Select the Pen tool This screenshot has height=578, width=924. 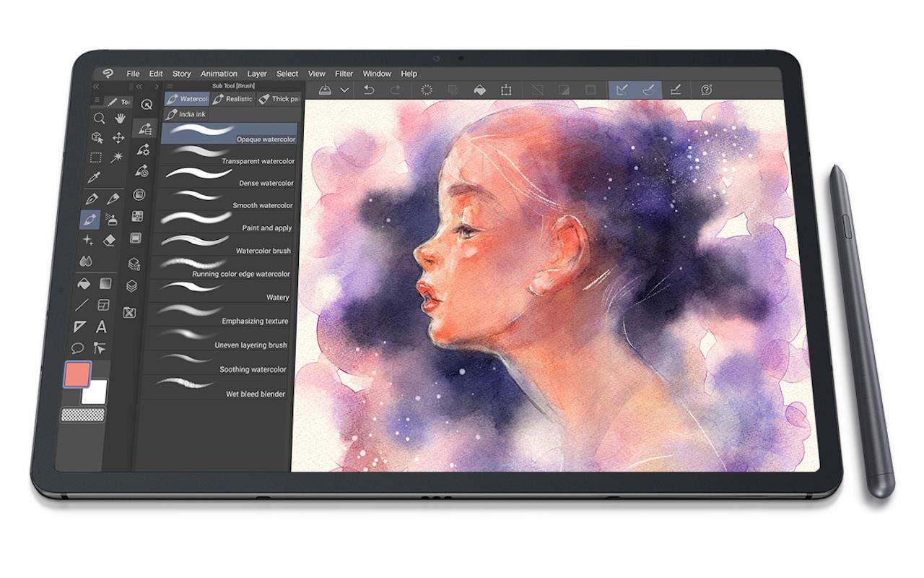pos(92,199)
